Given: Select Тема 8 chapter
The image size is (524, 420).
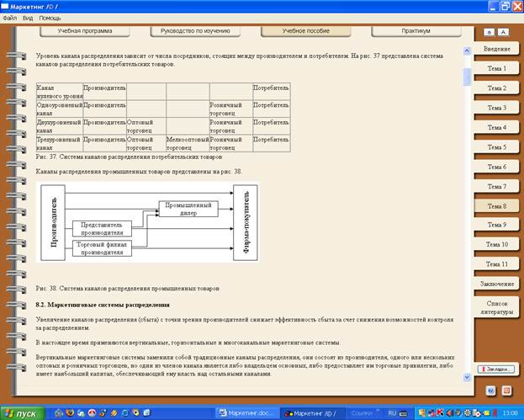Looking at the screenshot, I should (x=496, y=206).
